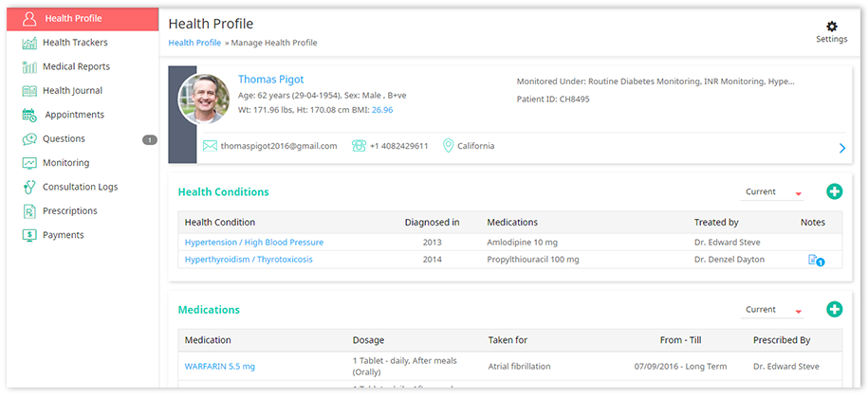The image size is (868, 398).
Task: Click Thomas Pigot's profile photo
Action: click(204, 99)
